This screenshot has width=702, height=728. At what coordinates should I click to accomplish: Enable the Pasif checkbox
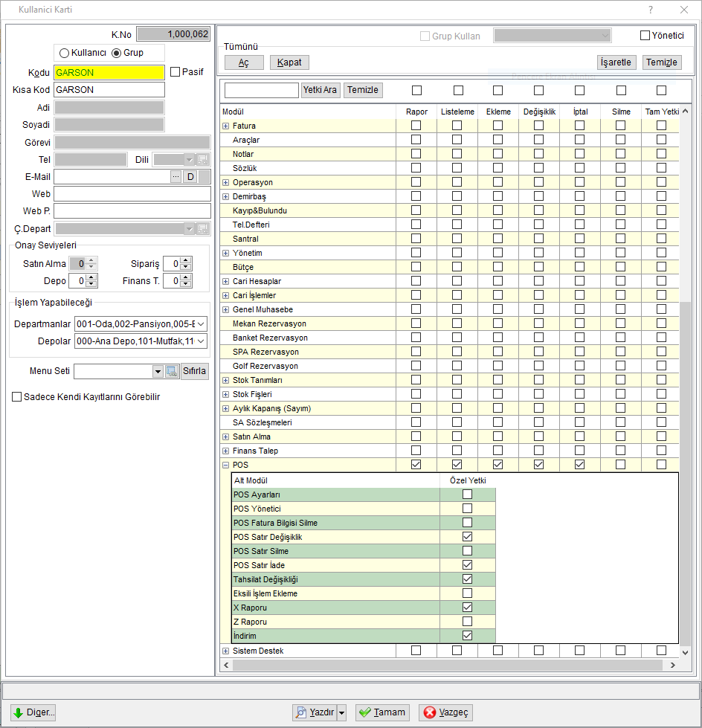click(175, 72)
